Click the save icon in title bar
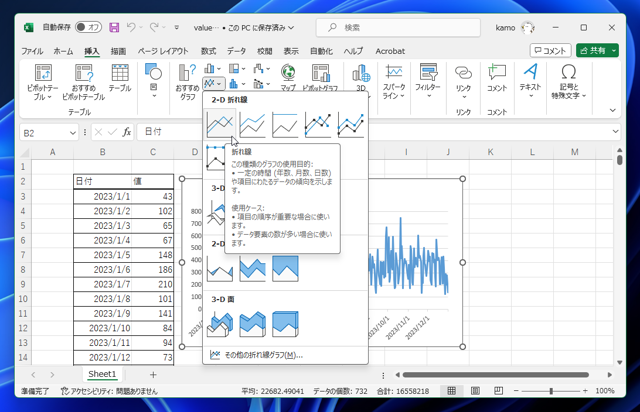Screen dimensions: 640x412 tap(114, 27)
